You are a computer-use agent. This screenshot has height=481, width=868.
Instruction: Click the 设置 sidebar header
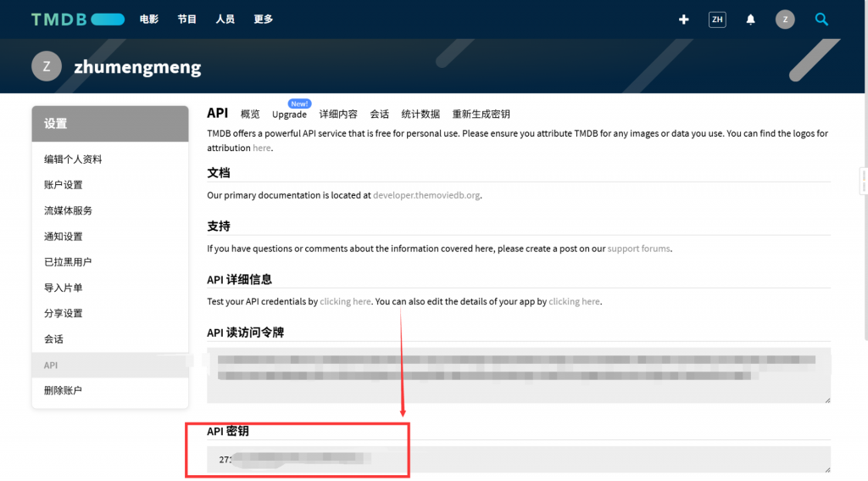110,124
